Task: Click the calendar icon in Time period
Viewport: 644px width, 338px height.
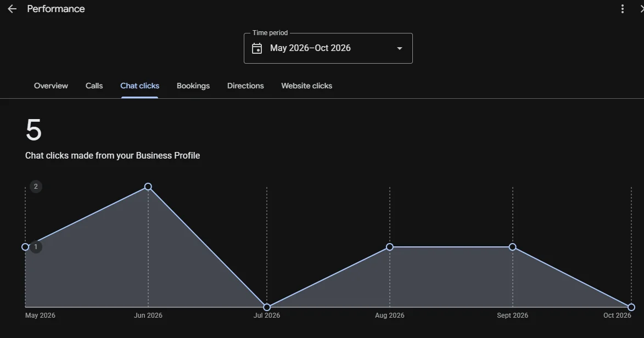Action: tap(257, 48)
